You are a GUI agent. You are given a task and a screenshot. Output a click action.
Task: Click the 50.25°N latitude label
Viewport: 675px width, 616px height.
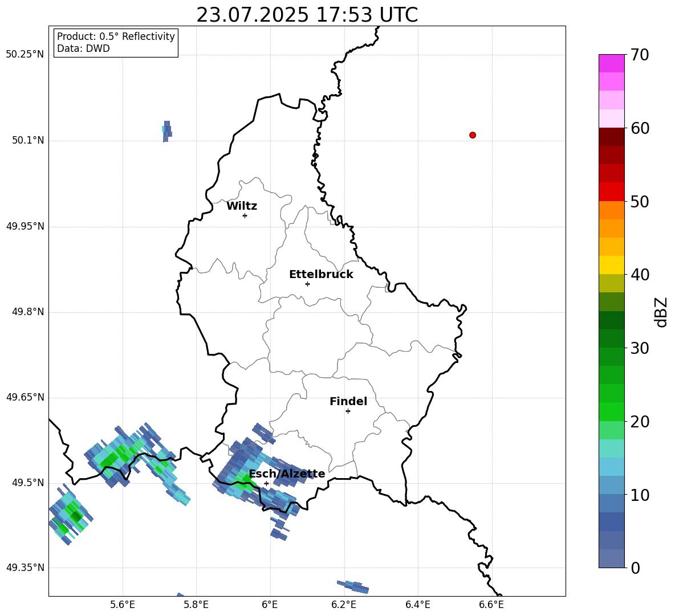click(25, 55)
